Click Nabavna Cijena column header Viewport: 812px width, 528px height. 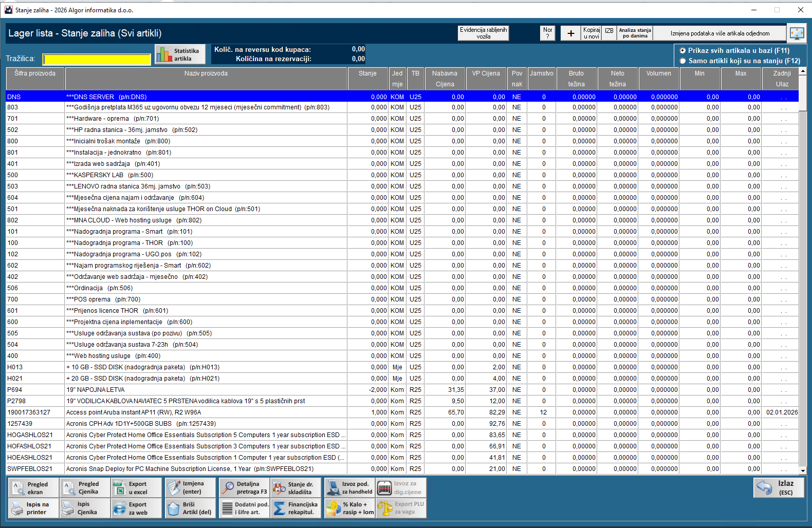click(445, 79)
